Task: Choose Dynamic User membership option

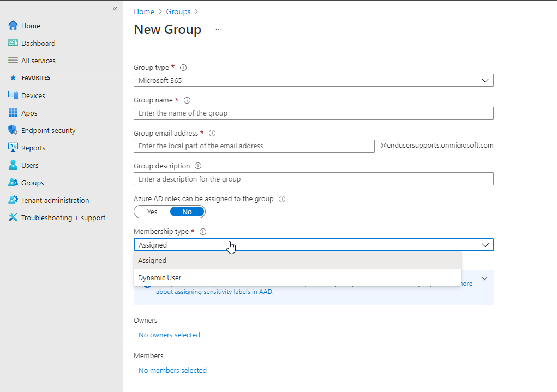Action: tap(297, 278)
